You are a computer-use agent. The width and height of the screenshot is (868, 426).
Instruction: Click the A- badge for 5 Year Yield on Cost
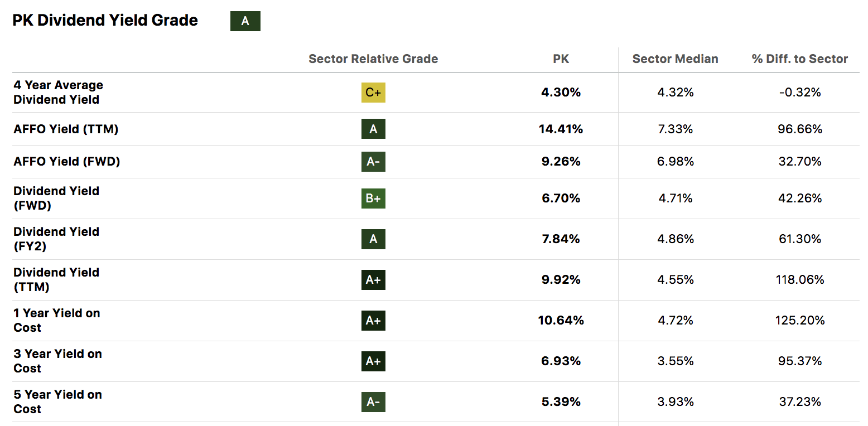pos(373,402)
